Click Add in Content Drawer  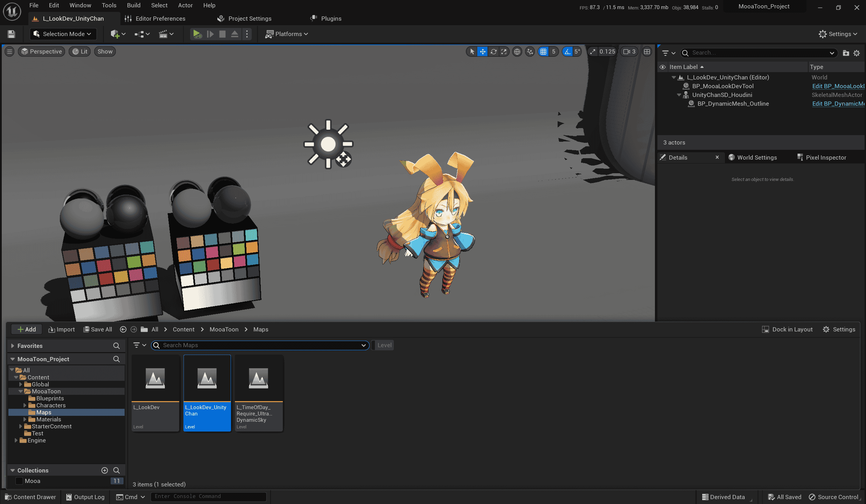tap(27, 329)
